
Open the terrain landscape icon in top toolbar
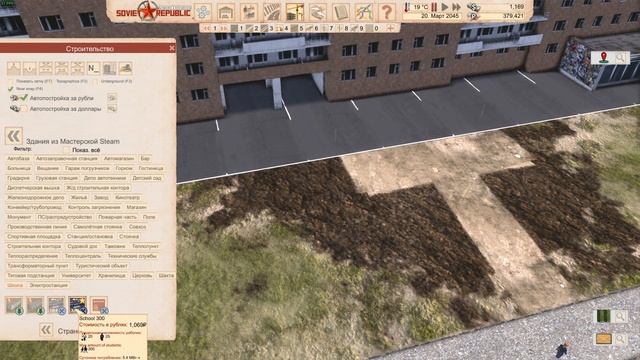pyautogui.click(x=318, y=11)
